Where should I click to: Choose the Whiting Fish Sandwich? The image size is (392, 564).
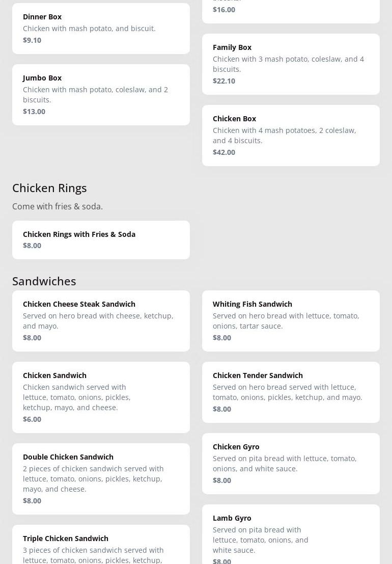291,320
